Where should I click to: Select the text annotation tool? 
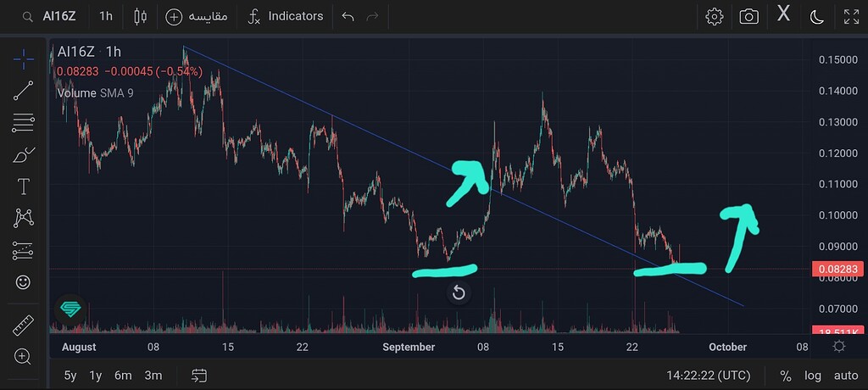tap(24, 187)
